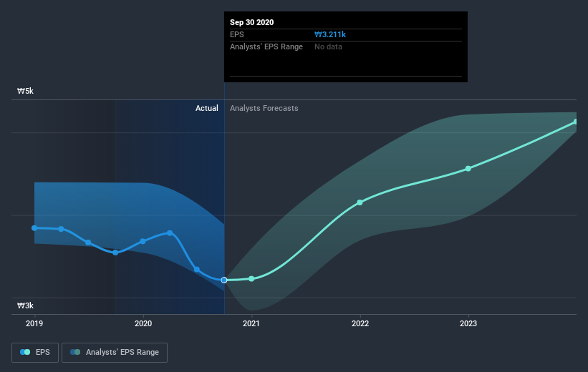Image resolution: width=588 pixels, height=372 pixels.
Task: Click the No data text in tooltip
Action: (x=328, y=46)
